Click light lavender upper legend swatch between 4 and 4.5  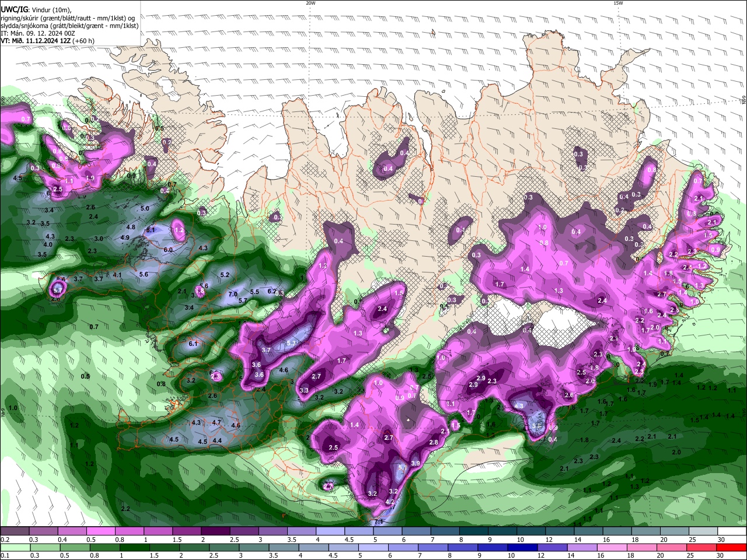point(329,531)
